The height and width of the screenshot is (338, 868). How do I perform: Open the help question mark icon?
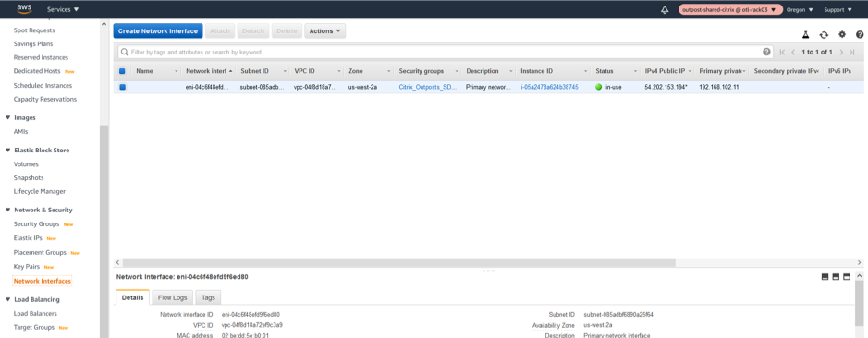860,34
